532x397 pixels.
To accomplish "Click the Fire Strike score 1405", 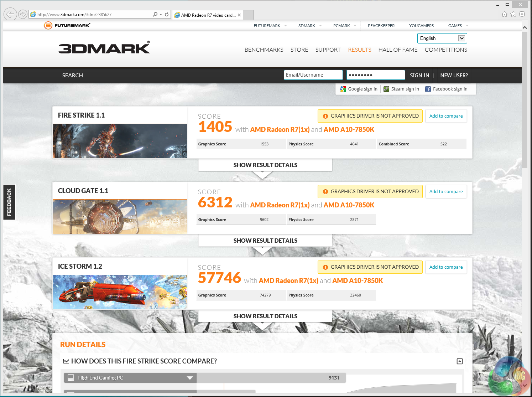I will tap(215, 127).
